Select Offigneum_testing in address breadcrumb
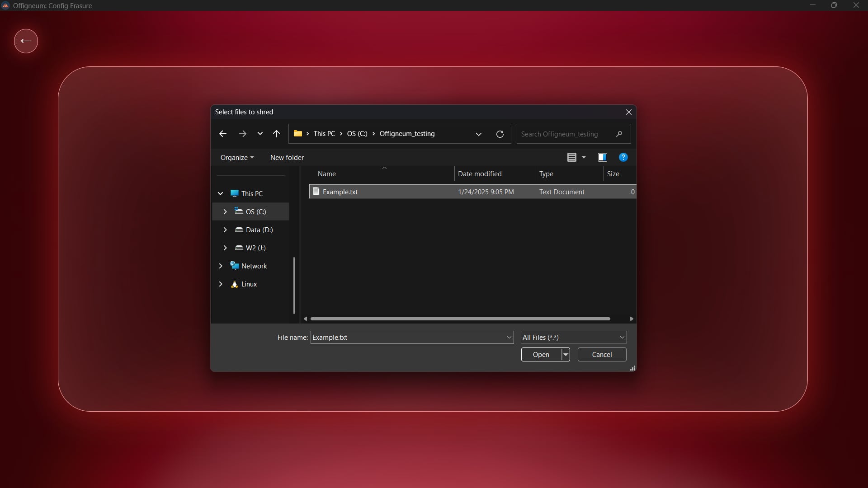868x488 pixels. [x=407, y=134]
